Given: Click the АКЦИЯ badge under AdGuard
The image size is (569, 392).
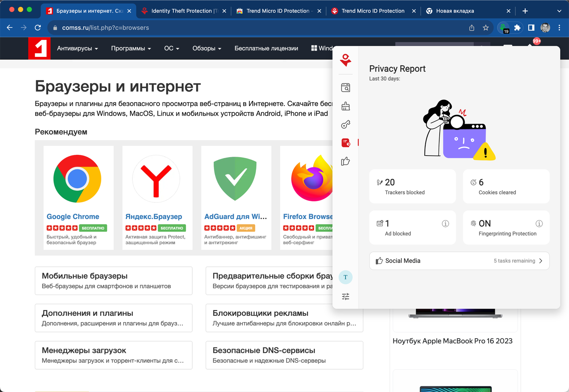Looking at the screenshot, I should 246,228.
